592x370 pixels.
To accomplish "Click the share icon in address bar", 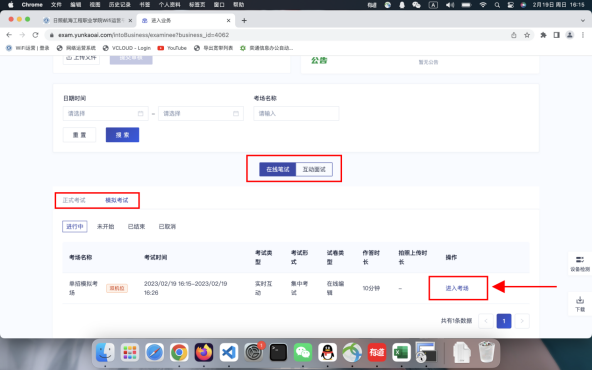I will click(513, 35).
